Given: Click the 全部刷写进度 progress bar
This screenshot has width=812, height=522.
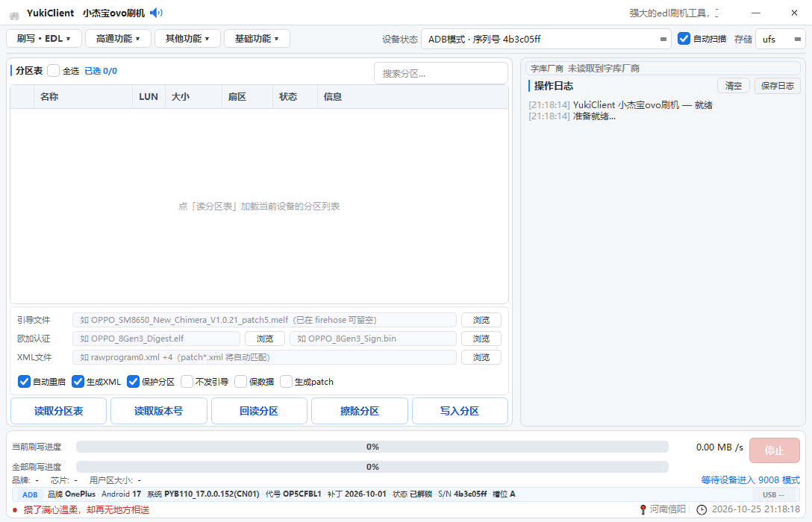Looking at the screenshot, I should click(x=372, y=467).
